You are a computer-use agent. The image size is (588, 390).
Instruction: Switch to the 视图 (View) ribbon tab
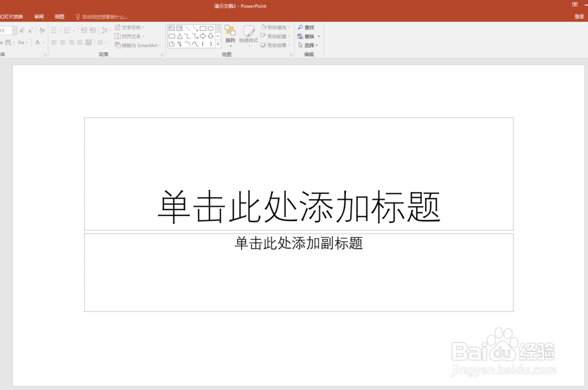click(x=59, y=16)
